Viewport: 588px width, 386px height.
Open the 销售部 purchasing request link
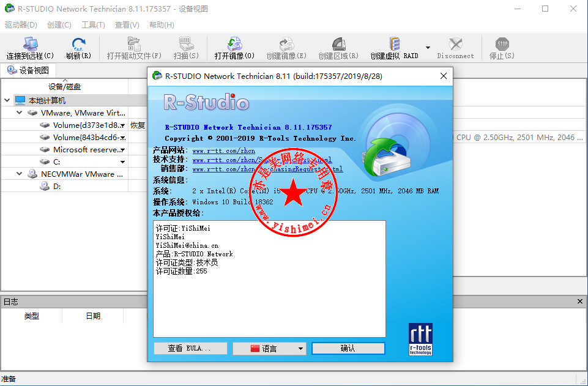coord(267,169)
